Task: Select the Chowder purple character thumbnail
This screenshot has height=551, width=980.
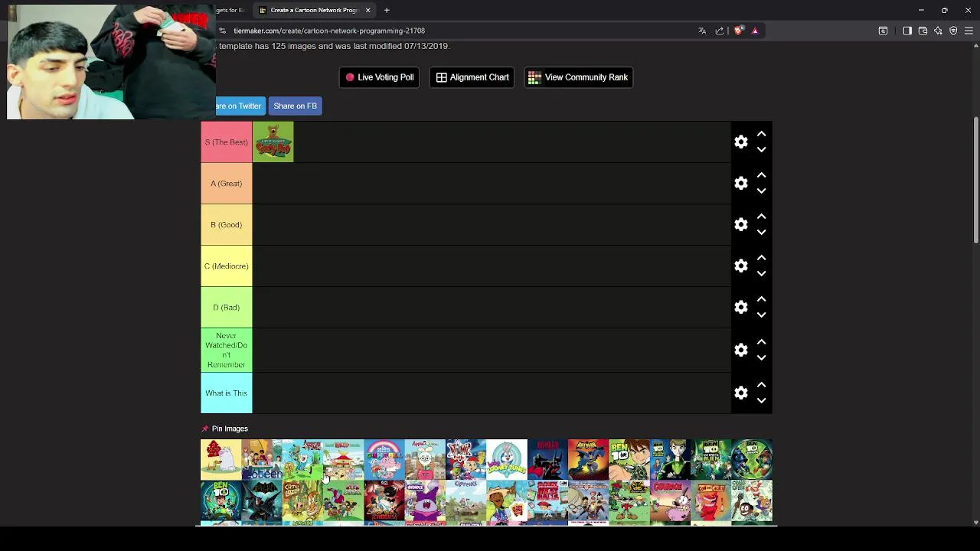Action: point(425,501)
